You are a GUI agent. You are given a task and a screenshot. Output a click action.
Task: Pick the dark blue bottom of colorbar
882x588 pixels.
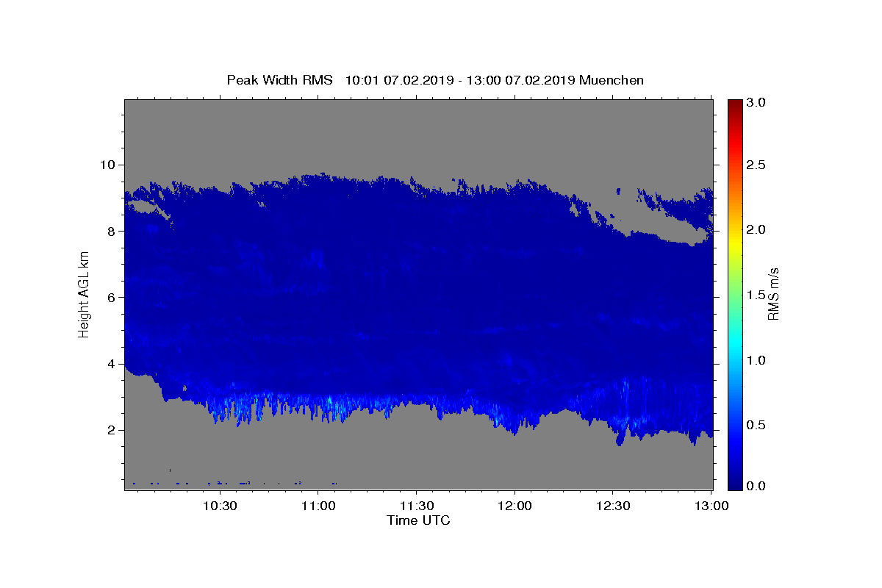(734, 485)
